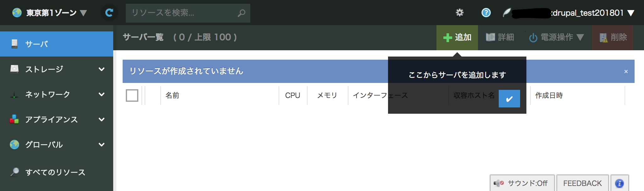644x191 pixels.
Task: Dismiss the no-resources banner with the x
Action: (x=626, y=72)
